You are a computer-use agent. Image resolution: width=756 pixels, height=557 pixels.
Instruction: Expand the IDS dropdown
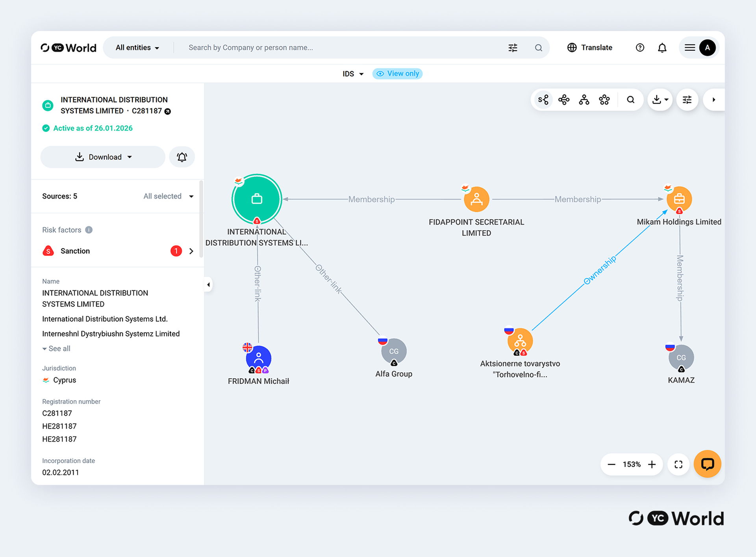click(353, 74)
